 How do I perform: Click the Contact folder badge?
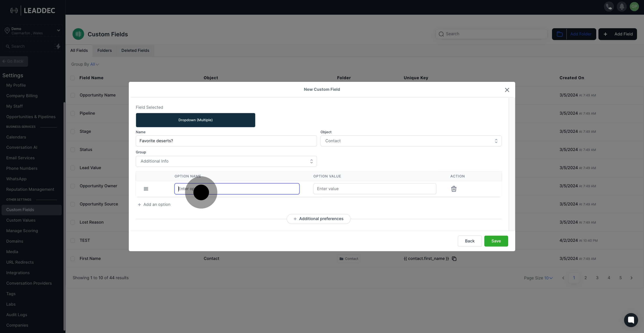[349, 259]
